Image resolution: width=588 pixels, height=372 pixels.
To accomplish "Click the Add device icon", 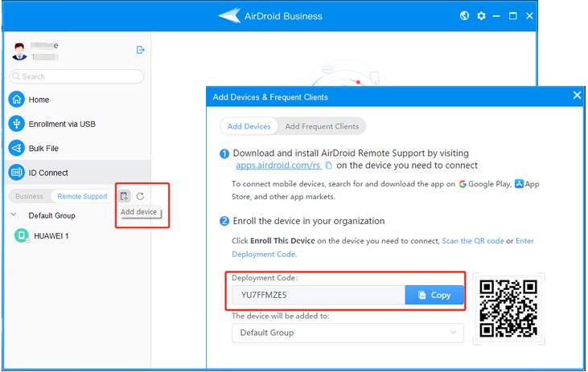I will (x=124, y=196).
